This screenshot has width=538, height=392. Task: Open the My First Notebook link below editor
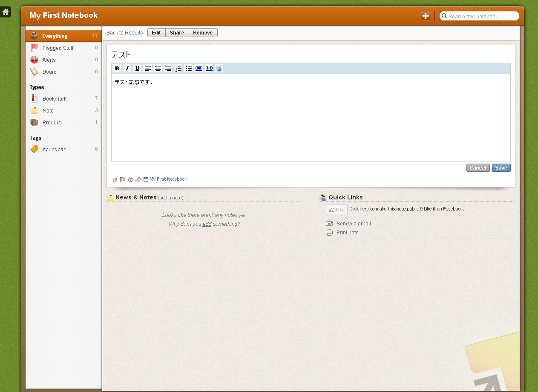click(x=168, y=179)
